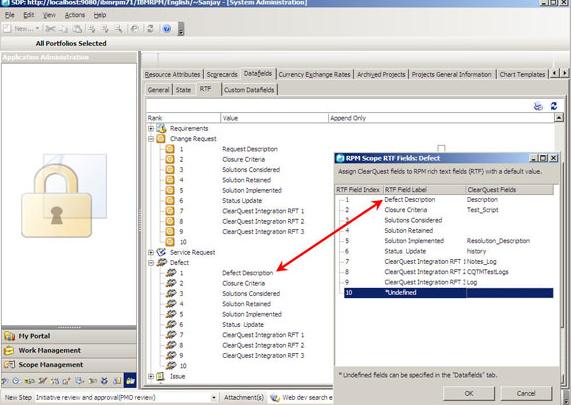Select the Test_Script field value
Viewport: 572px width, 405px height.
click(x=482, y=210)
